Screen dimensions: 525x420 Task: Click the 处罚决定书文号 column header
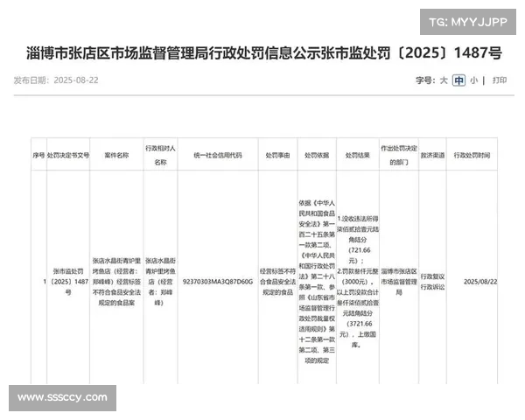coord(68,155)
